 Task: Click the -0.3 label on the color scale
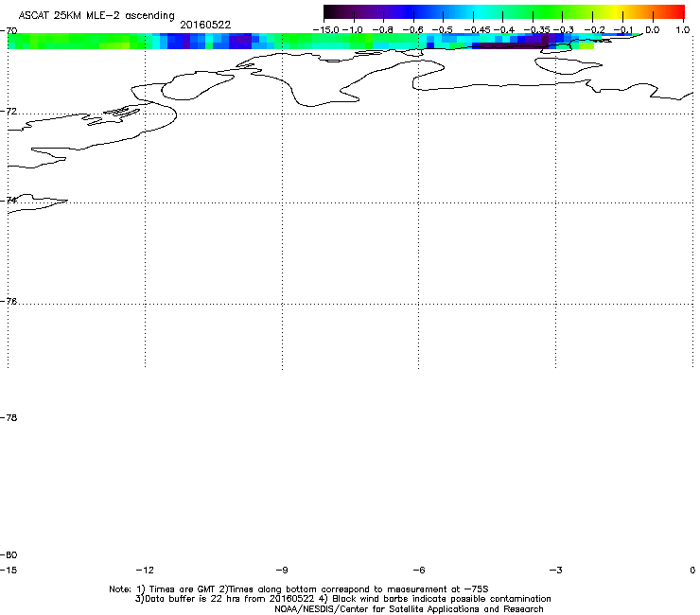(x=564, y=30)
